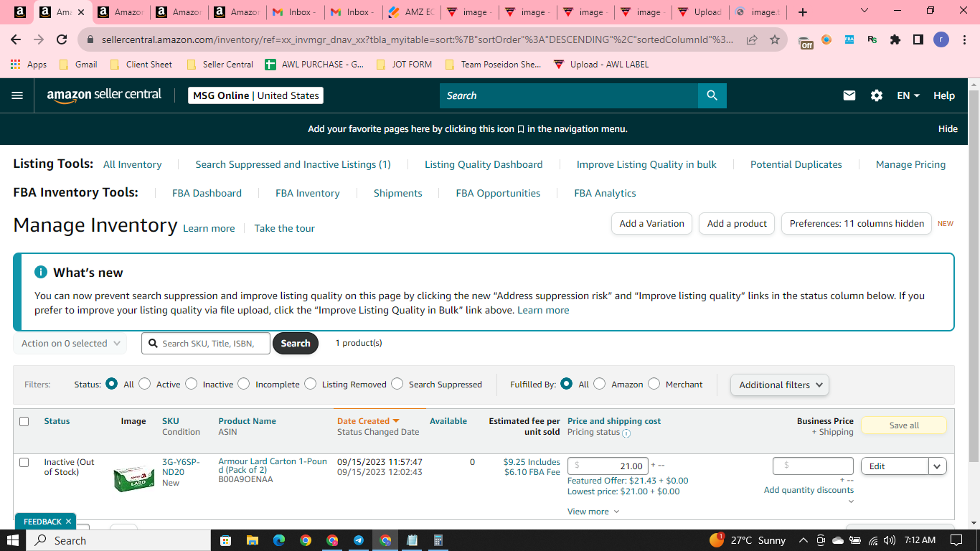Click the Add a Variation button
This screenshot has width=980, height=551.
point(651,224)
